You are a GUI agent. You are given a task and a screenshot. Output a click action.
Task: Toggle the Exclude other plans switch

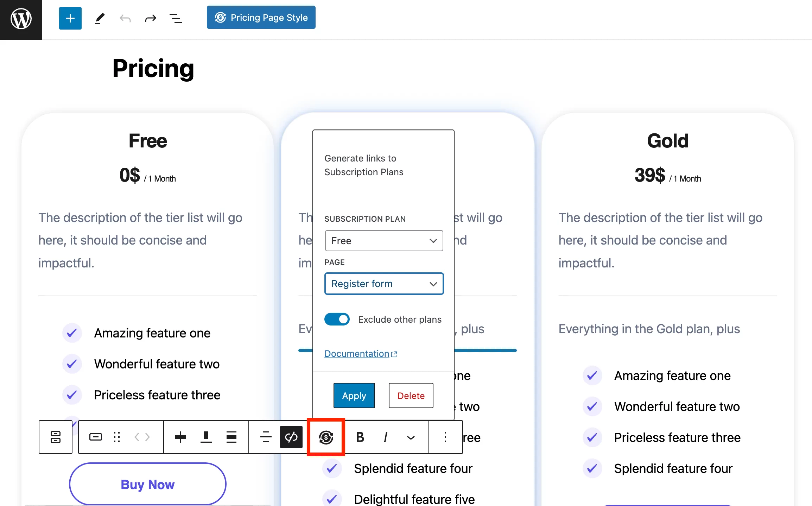[337, 320]
